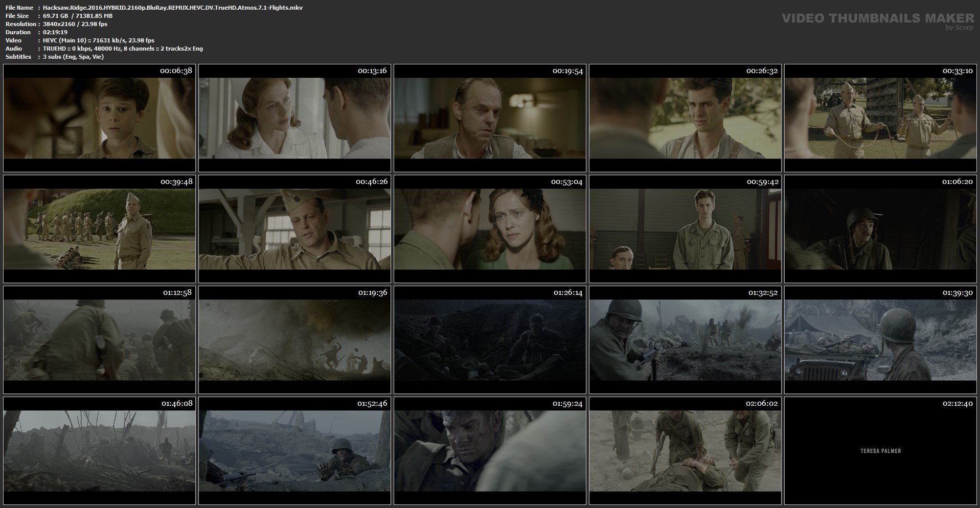The image size is (980, 508).
Task: Click the 'Subtitles' label
Action: tap(18, 57)
